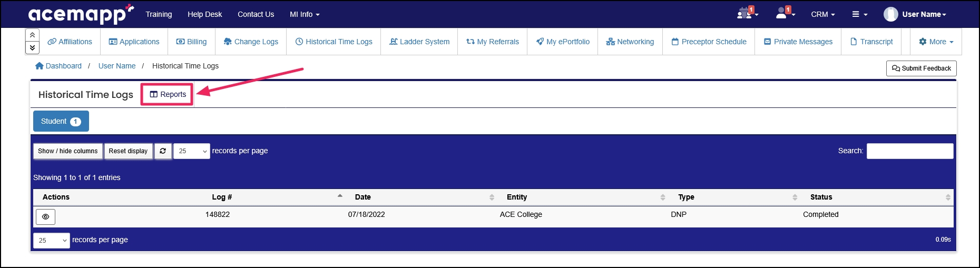The width and height of the screenshot is (980, 268).
Task: Open the hamburger list menu dropdown
Action: (x=859, y=14)
